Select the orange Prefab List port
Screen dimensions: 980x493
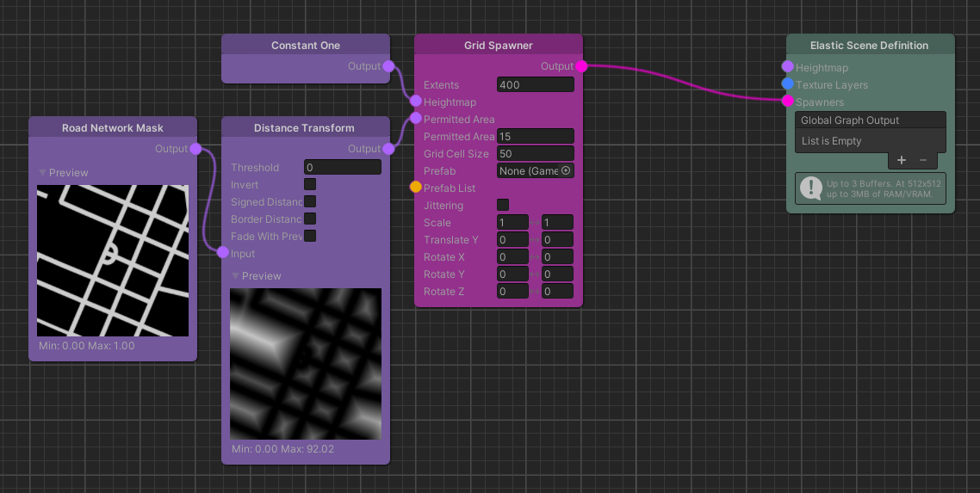point(416,188)
